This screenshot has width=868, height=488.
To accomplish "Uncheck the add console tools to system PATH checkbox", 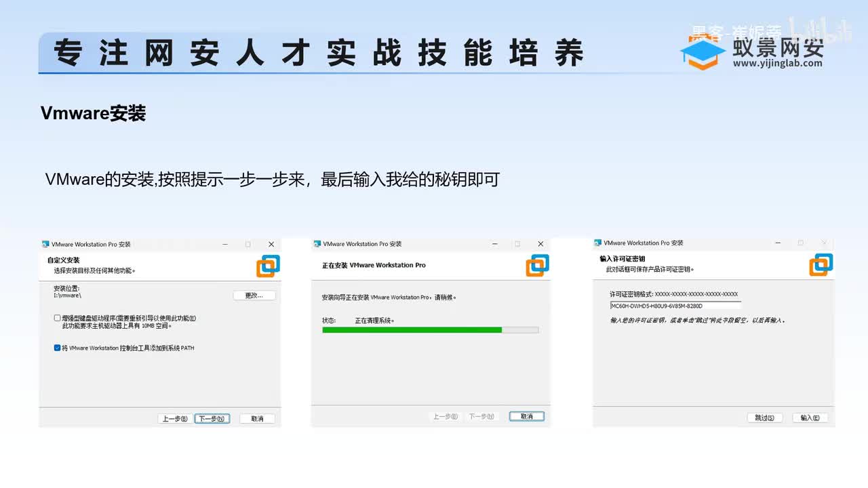I will point(57,348).
